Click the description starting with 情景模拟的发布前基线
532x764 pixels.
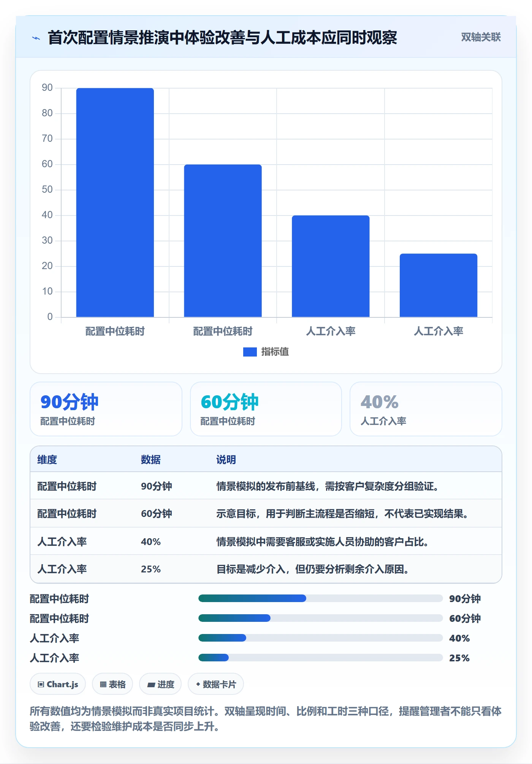pos(328,486)
